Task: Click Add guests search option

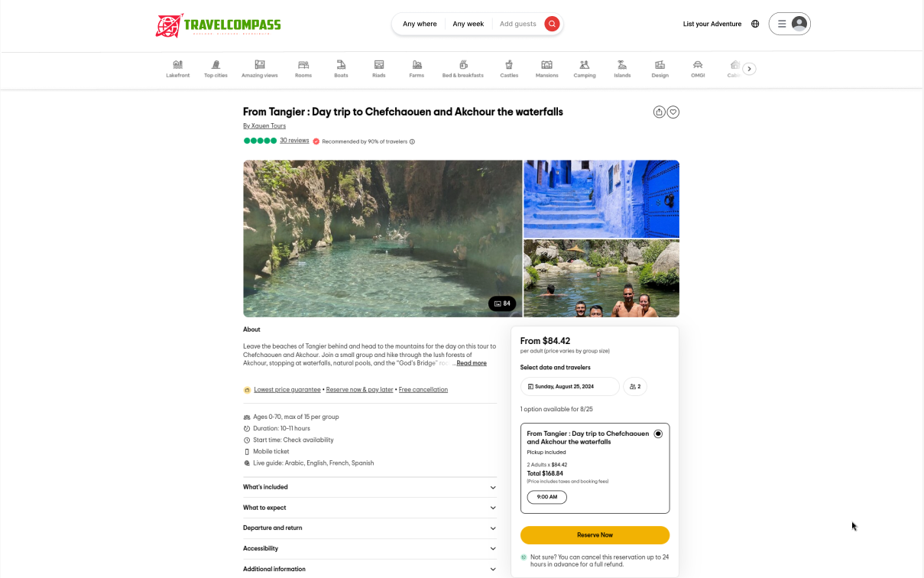Action: [518, 24]
